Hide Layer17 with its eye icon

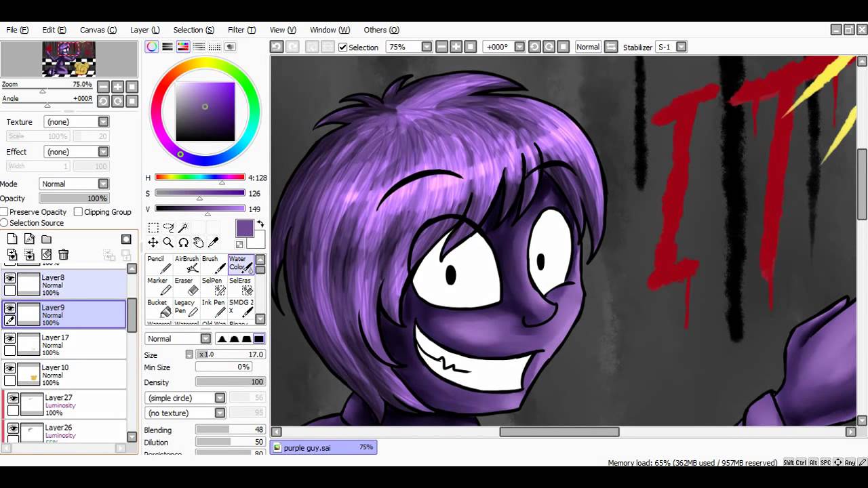point(9,338)
